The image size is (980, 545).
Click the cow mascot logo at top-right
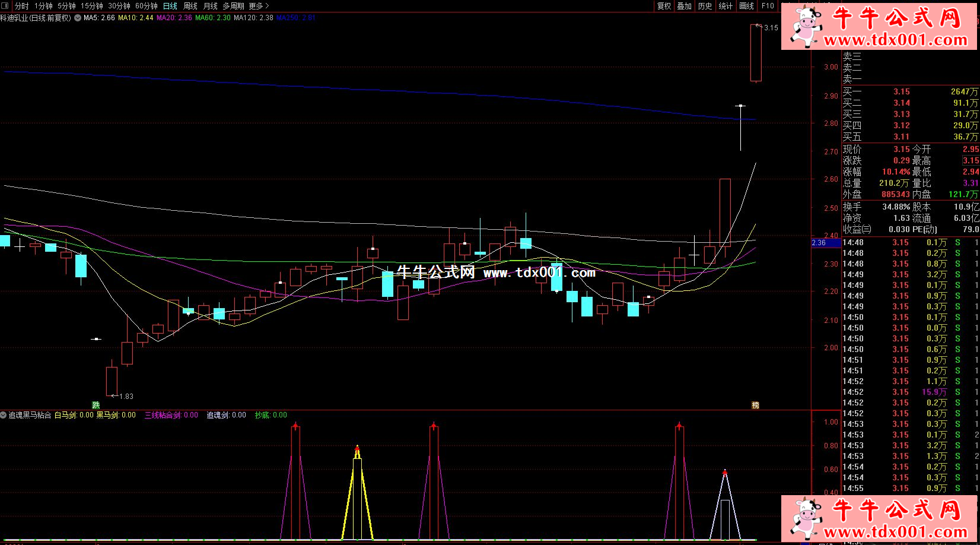(805, 26)
